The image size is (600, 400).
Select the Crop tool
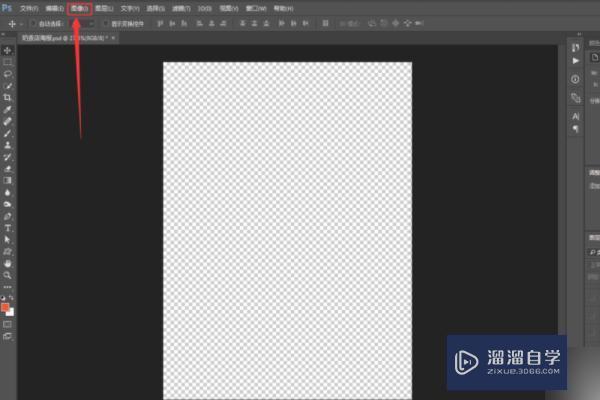click(7, 98)
